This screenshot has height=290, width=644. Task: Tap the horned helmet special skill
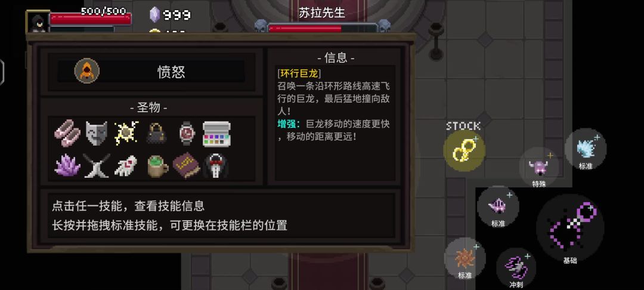[539, 167]
